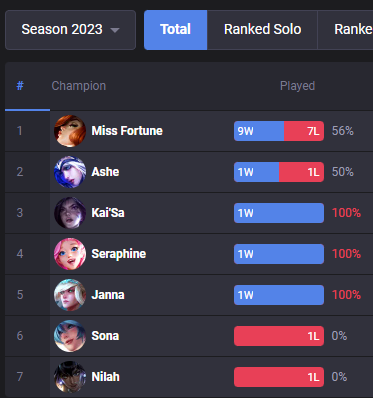
Task: Sort by the # rank column
Action: (20, 86)
